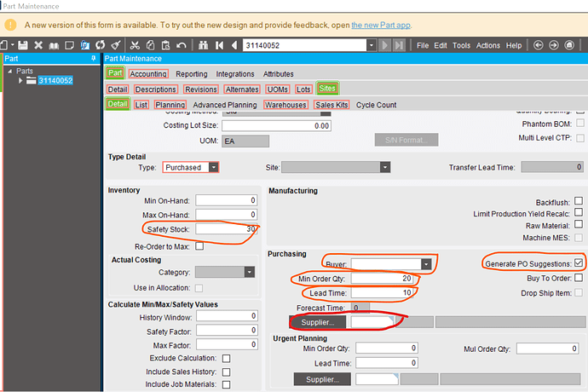The image size is (588, 392).
Task: Check the Include Job Materials checkbox
Action: (x=226, y=384)
